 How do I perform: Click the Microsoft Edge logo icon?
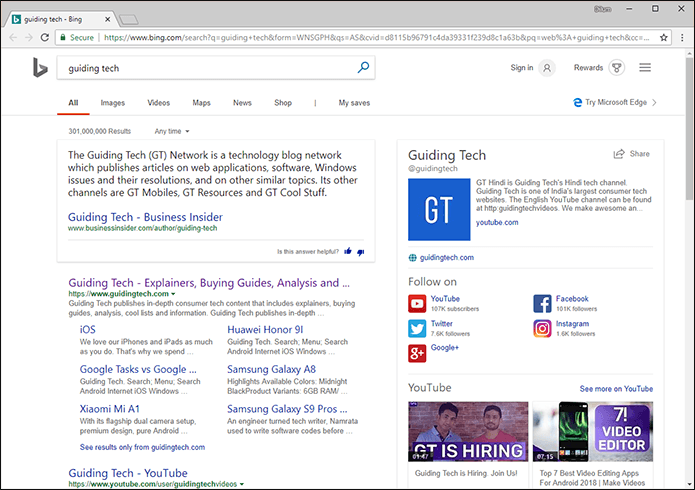[578, 102]
